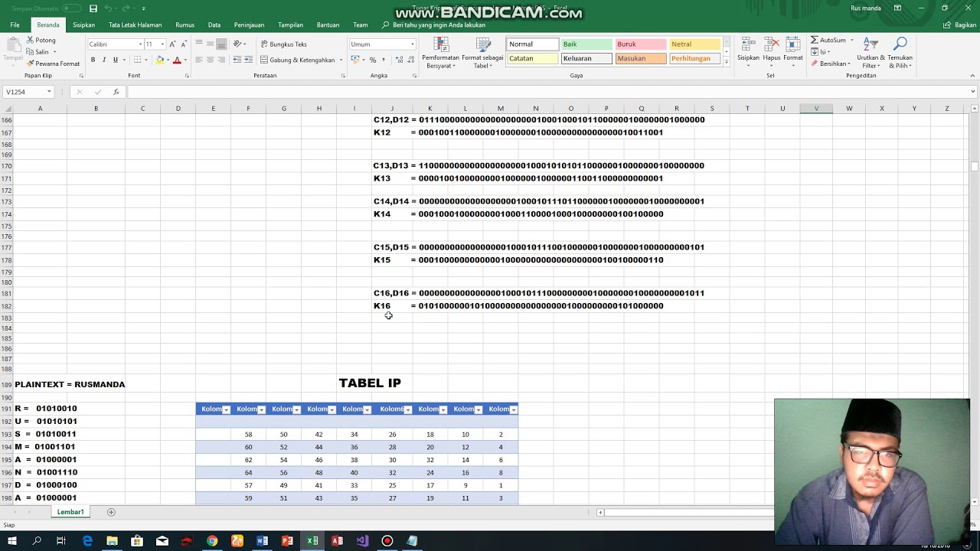Apply italic formatting to the cell
The width and height of the screenshot is (980, 551).
click(104, 60)
